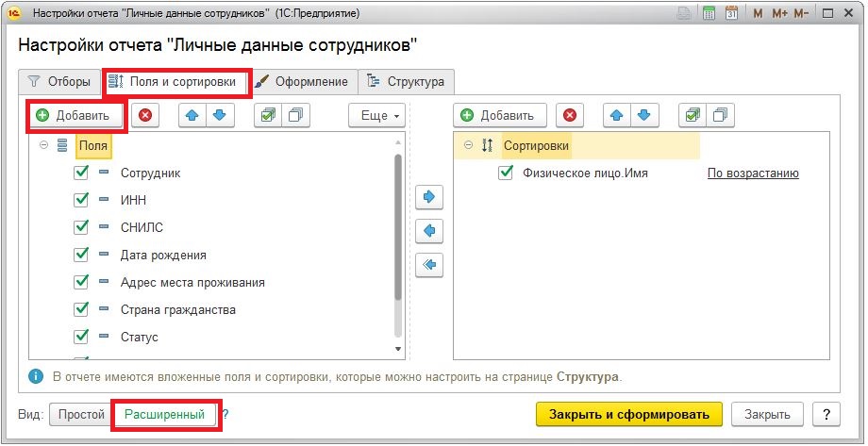Click the M memory button in title bar
The width and height of the screenshot is (868, 446).
758,13
